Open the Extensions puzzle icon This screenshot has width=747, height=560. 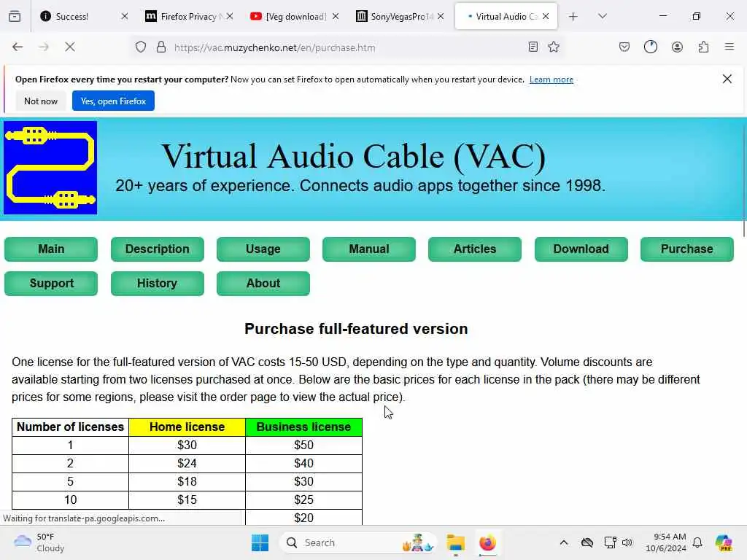pos(703,47)
